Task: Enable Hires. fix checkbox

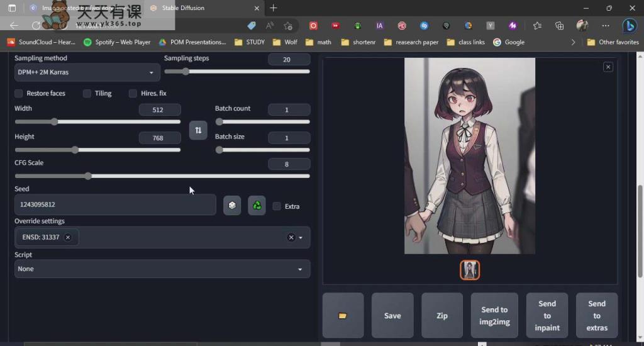Action: click(x=133, y=93)
